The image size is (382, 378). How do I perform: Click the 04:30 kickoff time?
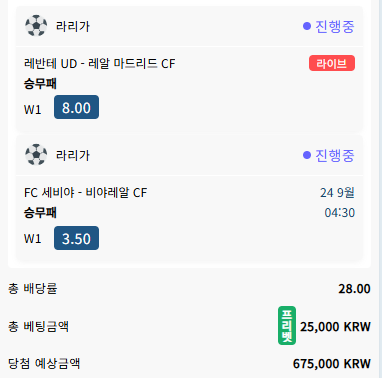tap(340, 213)
